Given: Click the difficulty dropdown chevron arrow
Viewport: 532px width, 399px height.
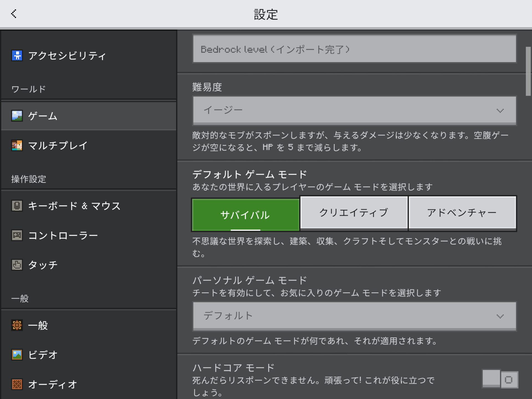Looking at the screenshot, I should (500, 111).
